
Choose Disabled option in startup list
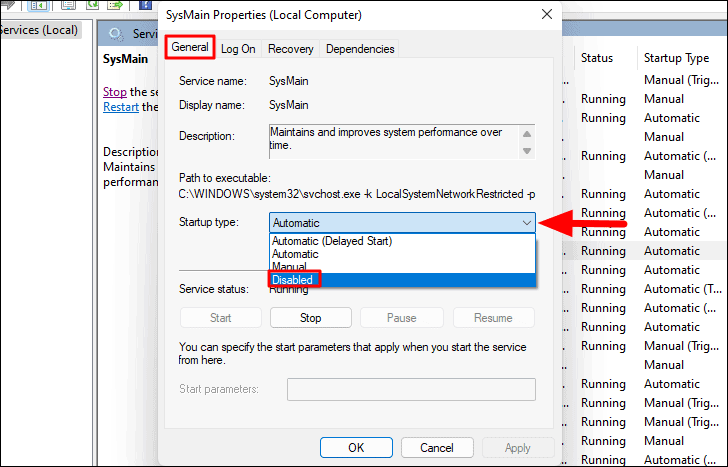tap(402, 280)
